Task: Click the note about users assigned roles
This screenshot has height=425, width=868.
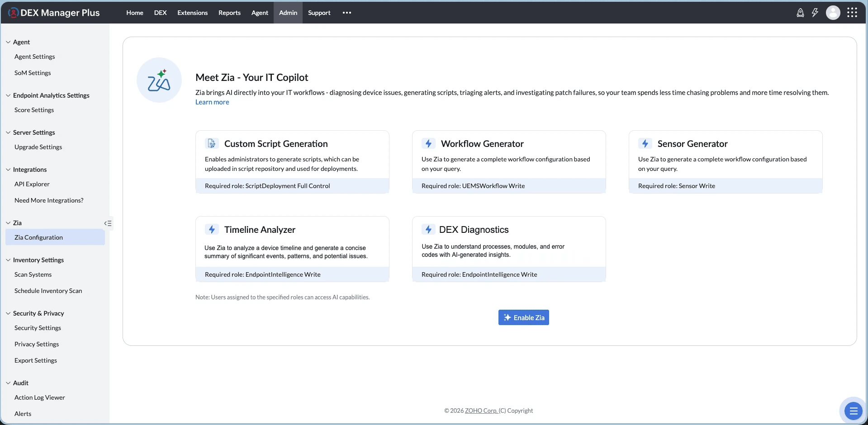Action: (x=282, y=297)
